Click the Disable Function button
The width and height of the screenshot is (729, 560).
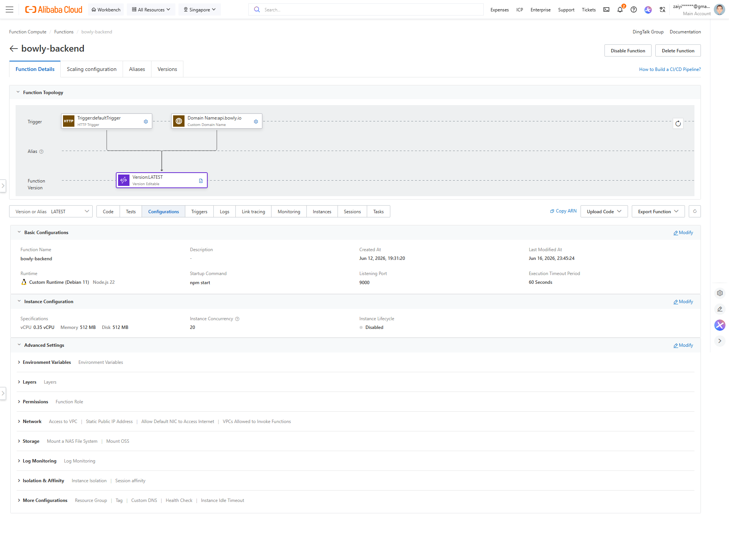coord(628,50)
